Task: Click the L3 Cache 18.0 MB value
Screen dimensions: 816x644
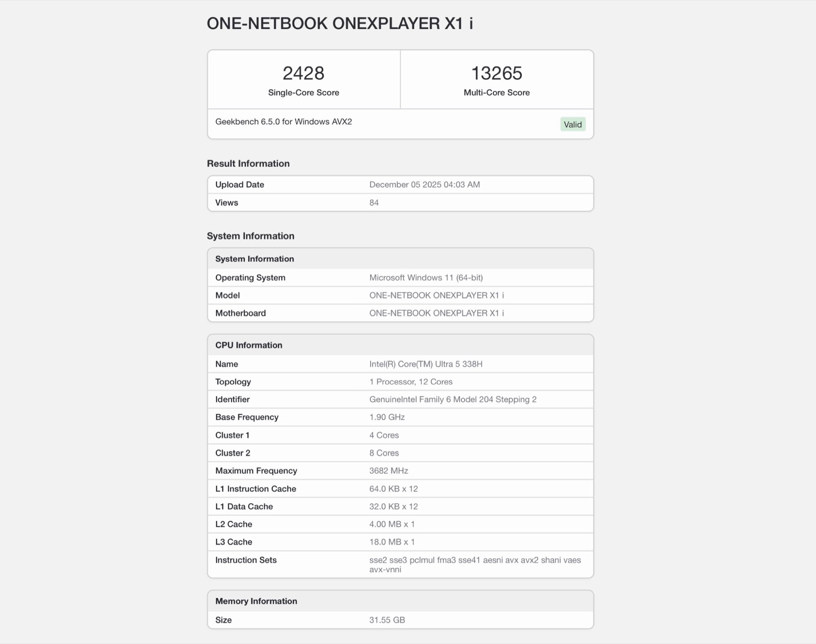Action: pos(392,542)
